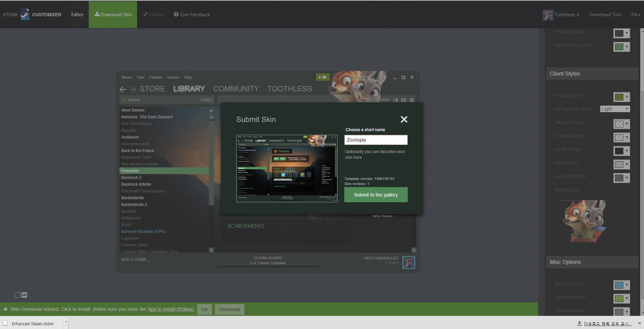Viewport: 644px width, 329px height.
Task: Click Download Skin in top navigation
Action: [113, 14]
